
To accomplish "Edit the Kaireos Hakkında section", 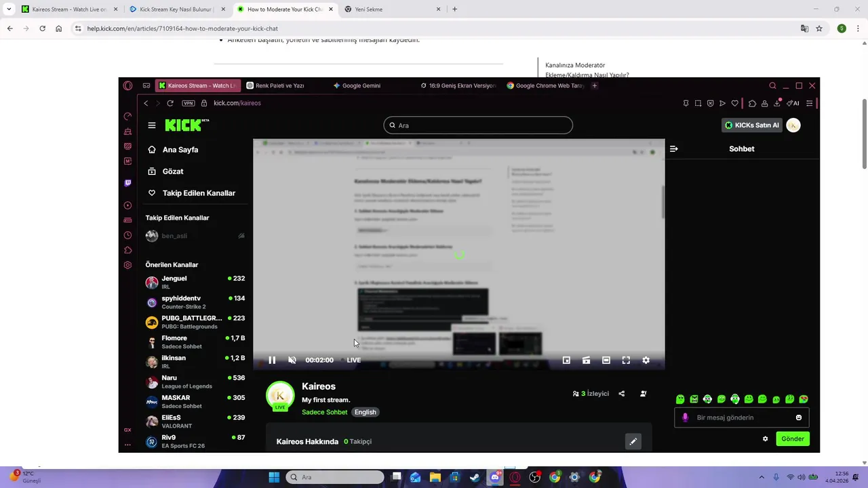I will point(633,441).
